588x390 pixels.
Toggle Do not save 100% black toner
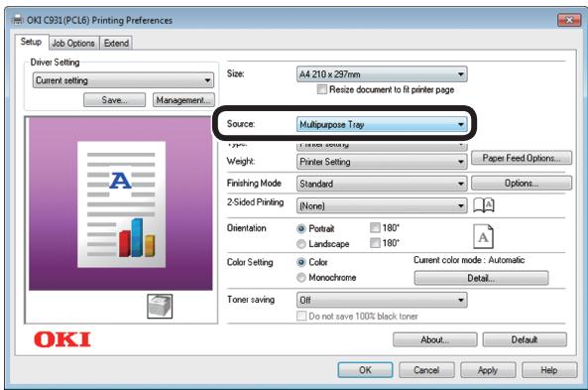pyautogui.click(x=301, y=316)
